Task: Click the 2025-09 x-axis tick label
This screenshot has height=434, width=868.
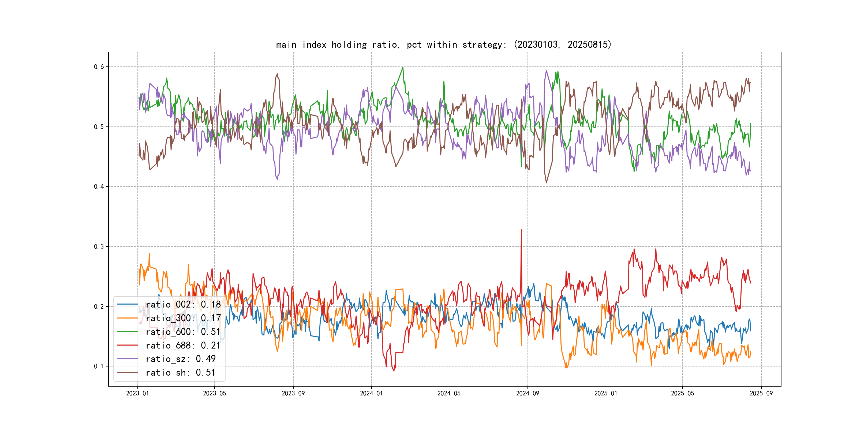Action: tap(761, 394)
